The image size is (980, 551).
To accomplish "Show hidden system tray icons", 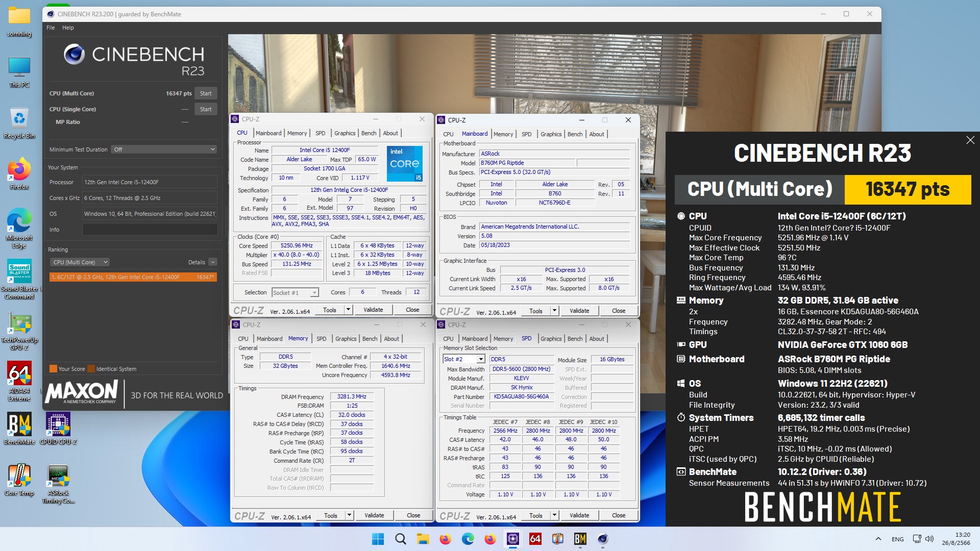I will click(878, 539).
